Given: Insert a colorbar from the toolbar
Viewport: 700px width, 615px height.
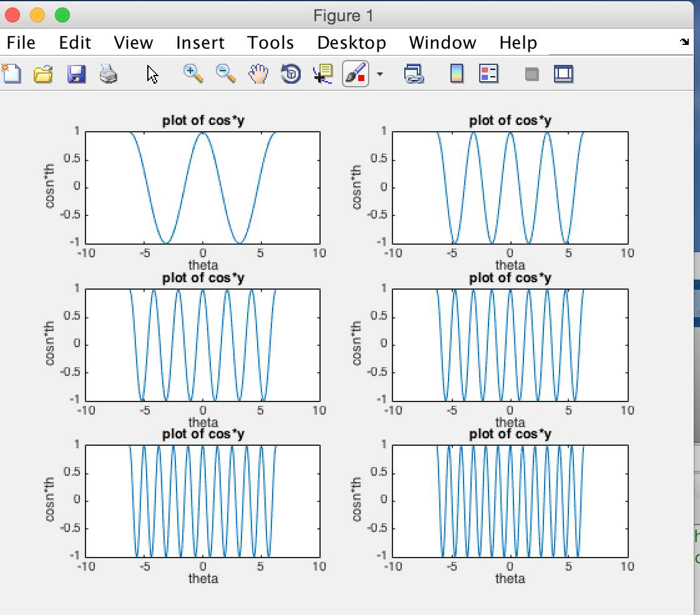Looking at the screenshot, I should (457, 74).
